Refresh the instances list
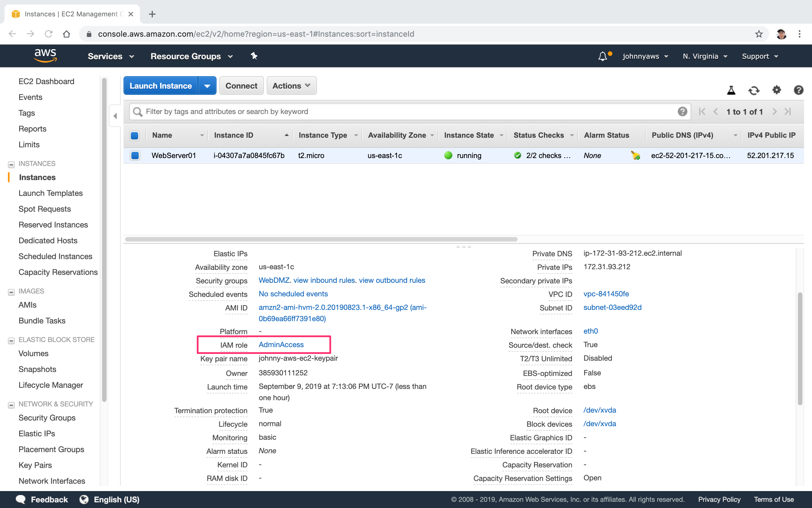The height and width of the screenshot is (508, 812). pyautogui.click(x=754, y=90)
